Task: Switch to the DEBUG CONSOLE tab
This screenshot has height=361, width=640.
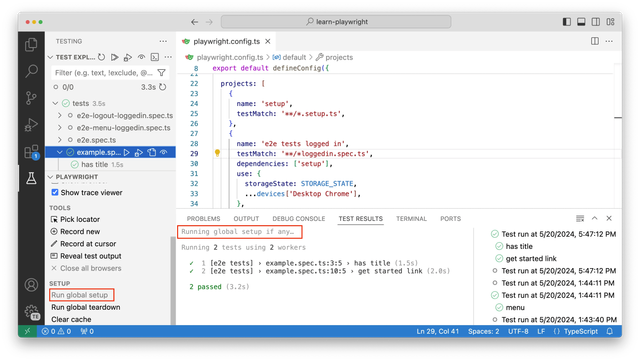Action: tap(299, 219)
